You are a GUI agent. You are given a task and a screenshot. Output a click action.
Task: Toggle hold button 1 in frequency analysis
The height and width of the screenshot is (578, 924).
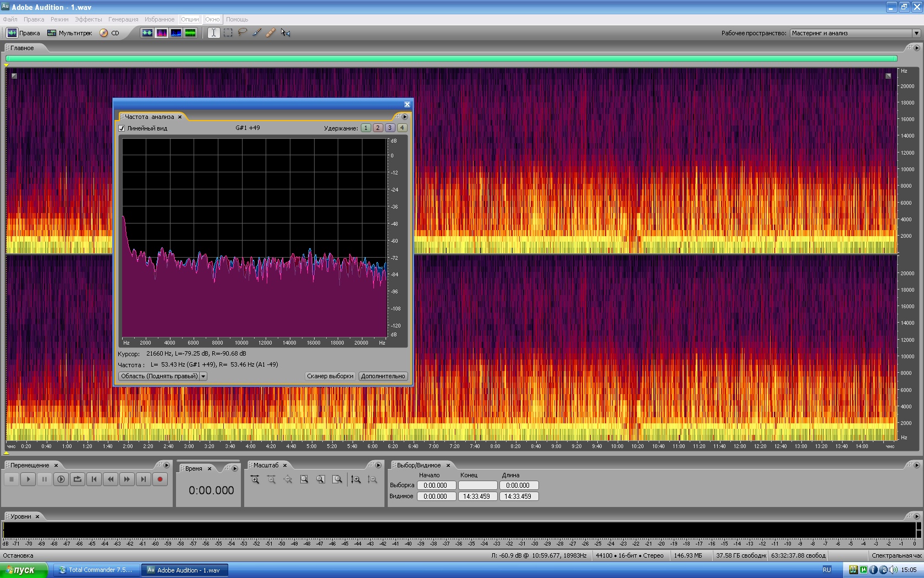point(366,128)
